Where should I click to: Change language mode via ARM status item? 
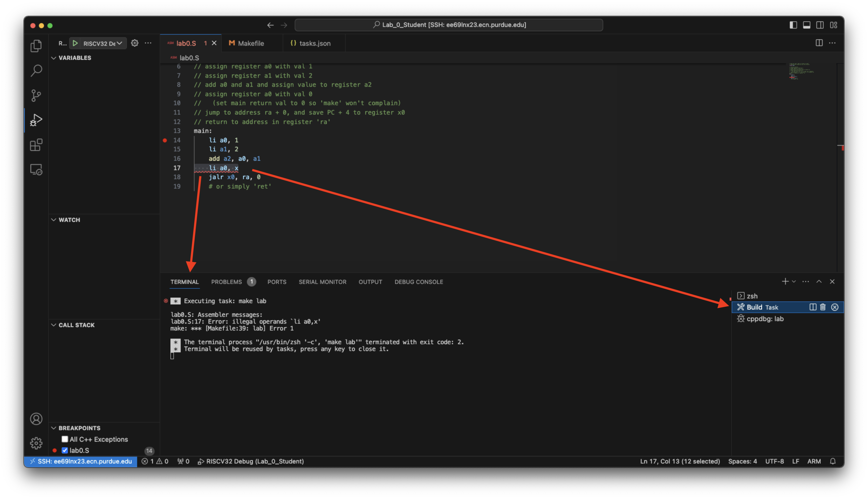(x=814, y=461)
